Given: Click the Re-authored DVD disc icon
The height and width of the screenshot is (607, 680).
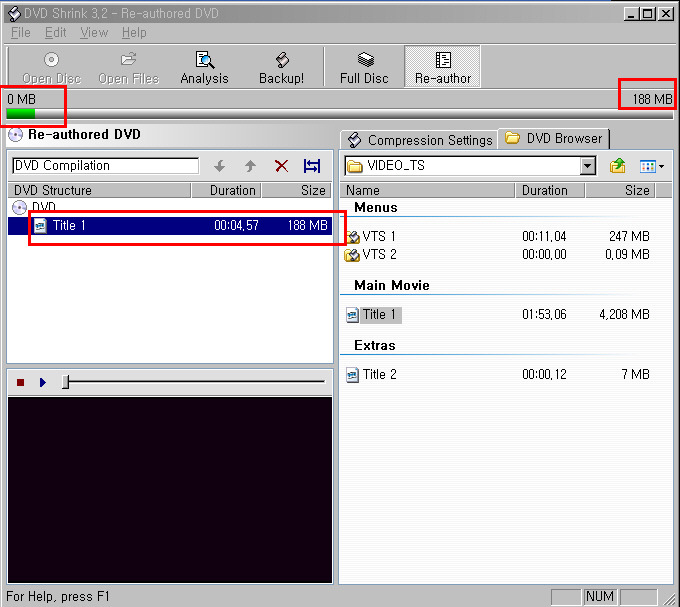Looking at the screenshot, I should pyautogui.click(x=16, y=135).
